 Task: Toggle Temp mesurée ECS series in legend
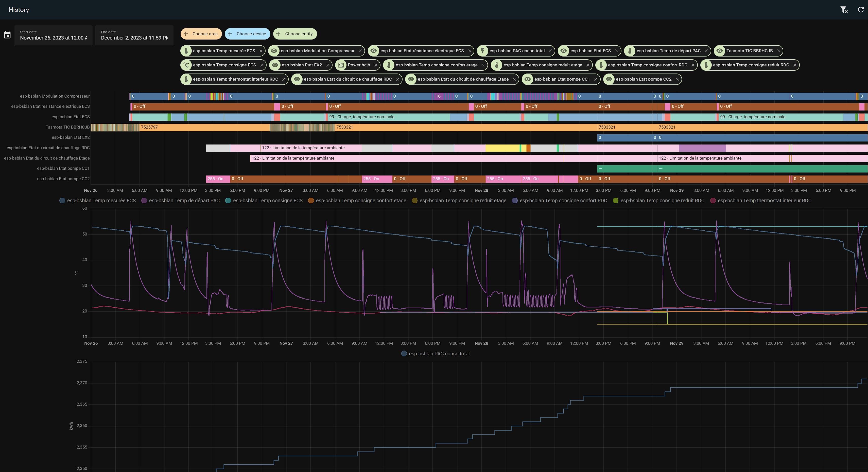[98, 201]
